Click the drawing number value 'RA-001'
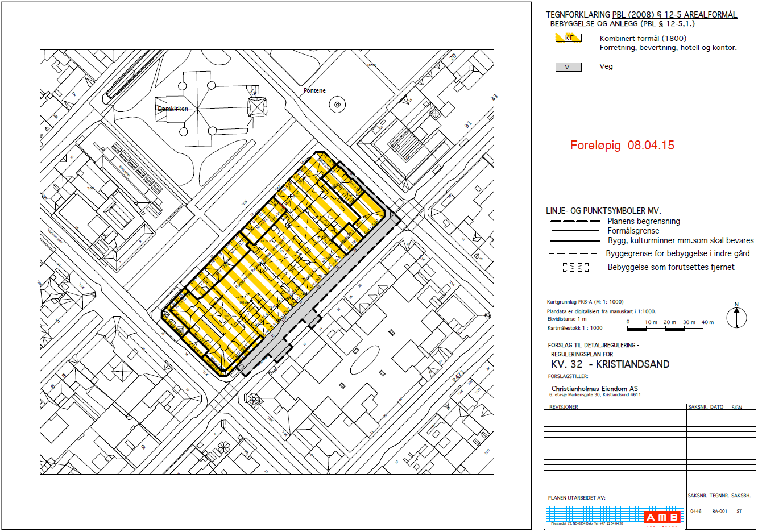The image size is (758, 532). tap(719, 511)
